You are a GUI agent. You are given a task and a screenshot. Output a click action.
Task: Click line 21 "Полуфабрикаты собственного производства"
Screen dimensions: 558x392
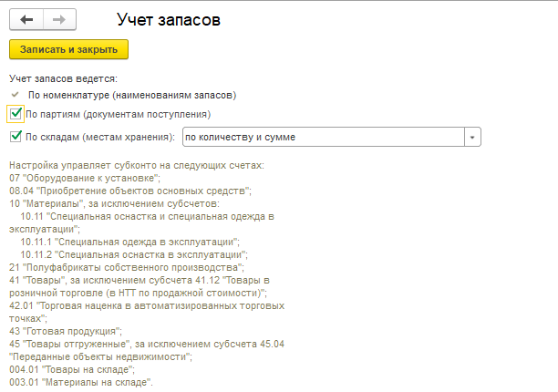(x=127, y=267)
